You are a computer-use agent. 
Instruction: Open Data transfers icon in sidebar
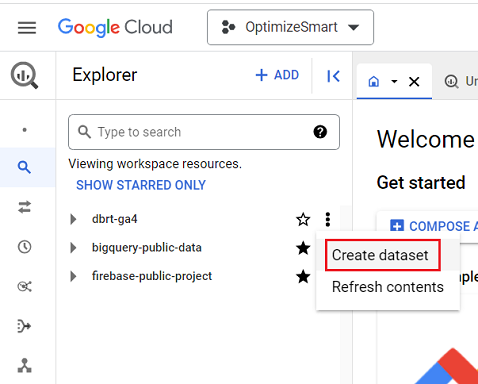tap(24, 207)
